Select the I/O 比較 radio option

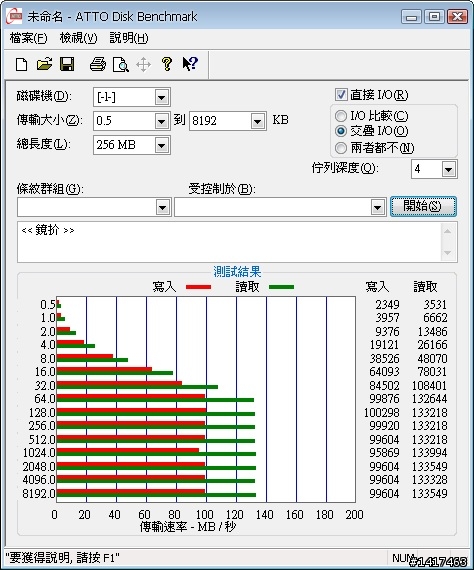pyautogui.click(x=341, y=116)
